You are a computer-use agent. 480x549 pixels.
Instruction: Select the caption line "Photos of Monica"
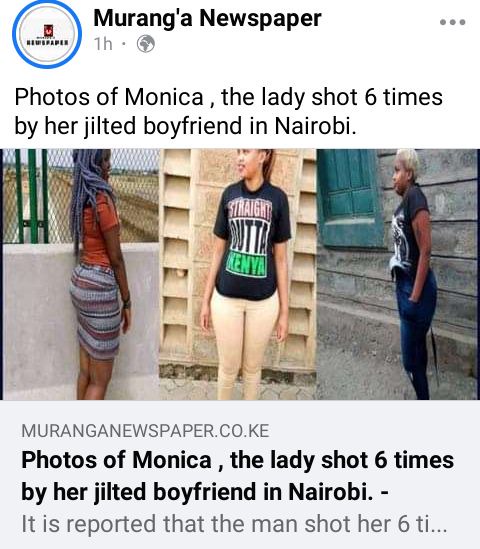[109, 97]
